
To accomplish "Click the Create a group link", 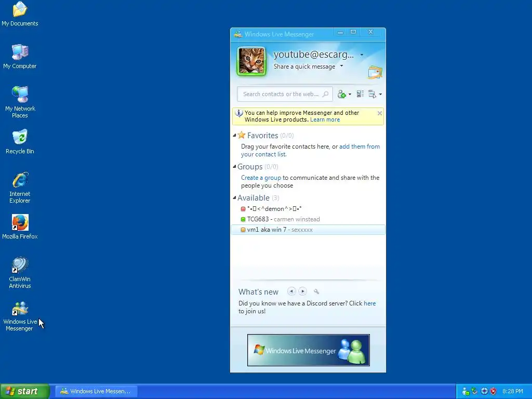I will point(261,178).
